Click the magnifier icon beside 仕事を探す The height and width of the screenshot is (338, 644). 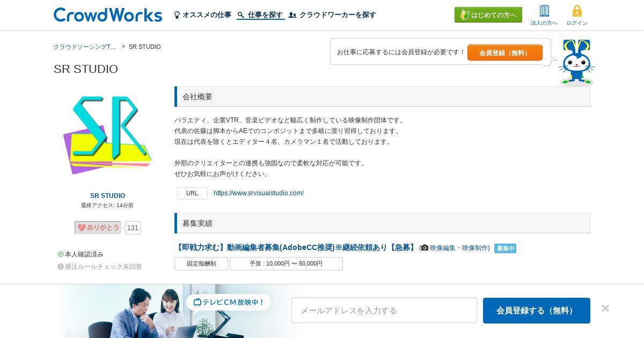click(240, 15)
